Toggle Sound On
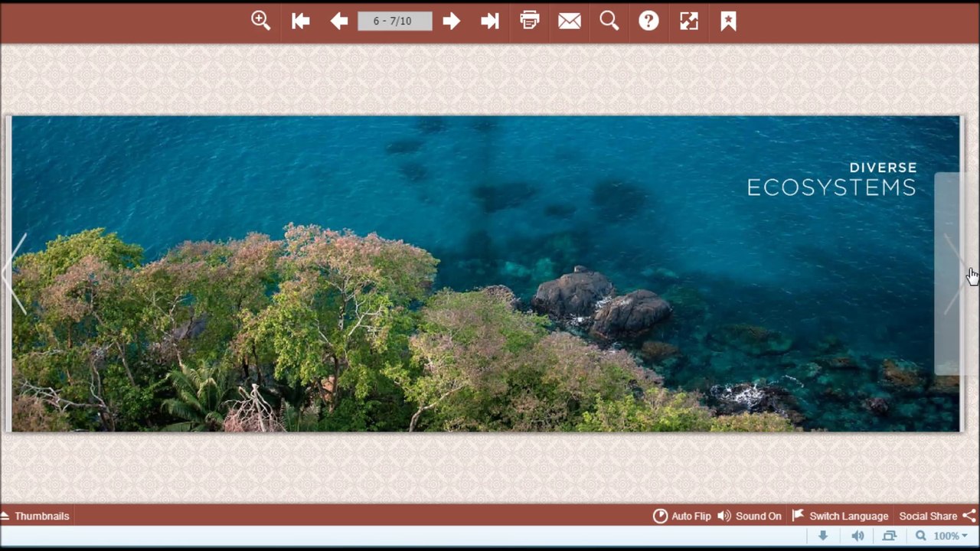This screenshot has width=980, height=551. click(x=750, y=516)
